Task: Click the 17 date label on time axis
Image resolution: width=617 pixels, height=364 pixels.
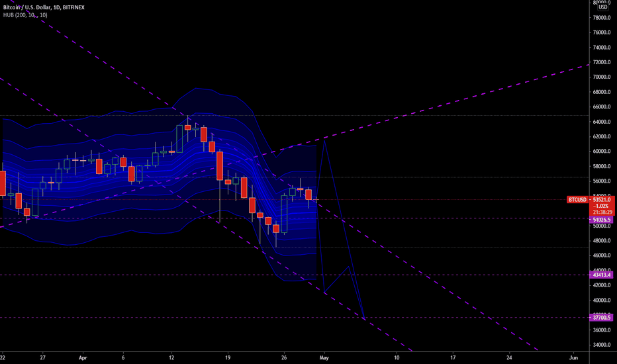Action: (453, 357)
